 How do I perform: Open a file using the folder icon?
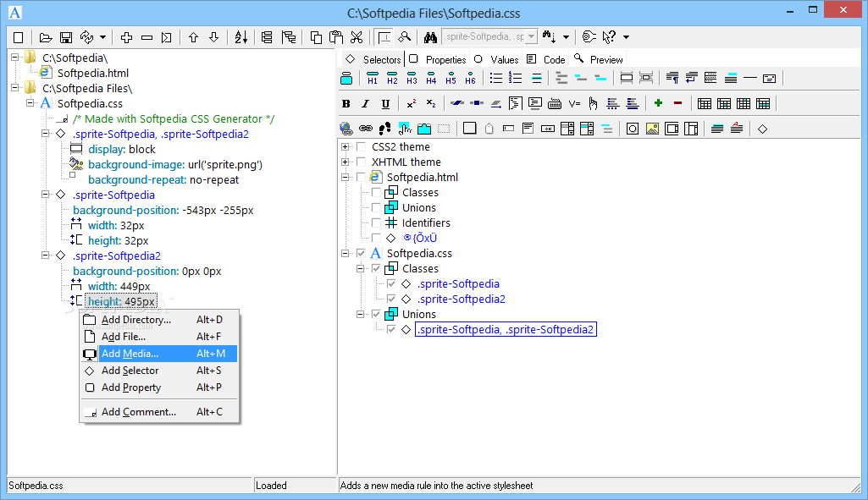(46, 37)
